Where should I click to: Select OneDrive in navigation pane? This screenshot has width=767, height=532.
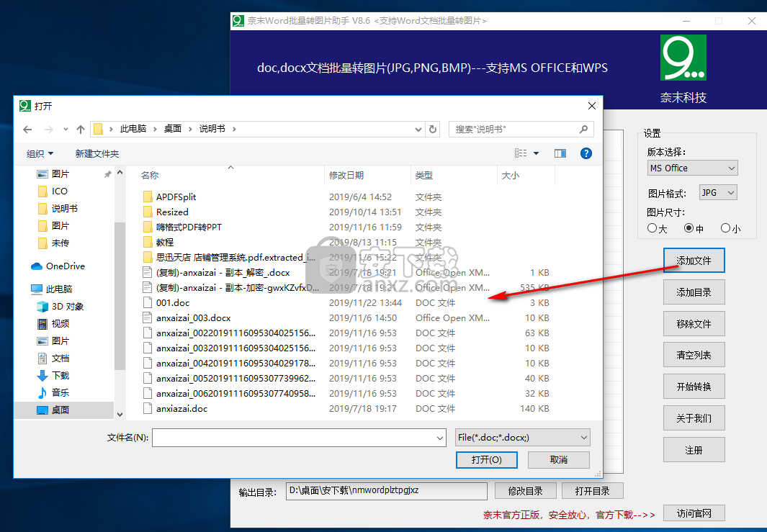pos(65,266)
